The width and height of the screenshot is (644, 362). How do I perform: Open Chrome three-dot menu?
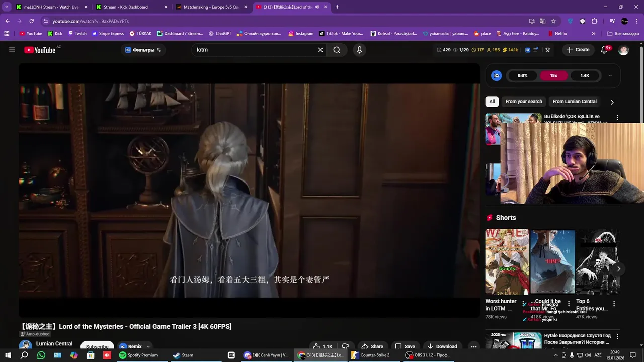636,21
